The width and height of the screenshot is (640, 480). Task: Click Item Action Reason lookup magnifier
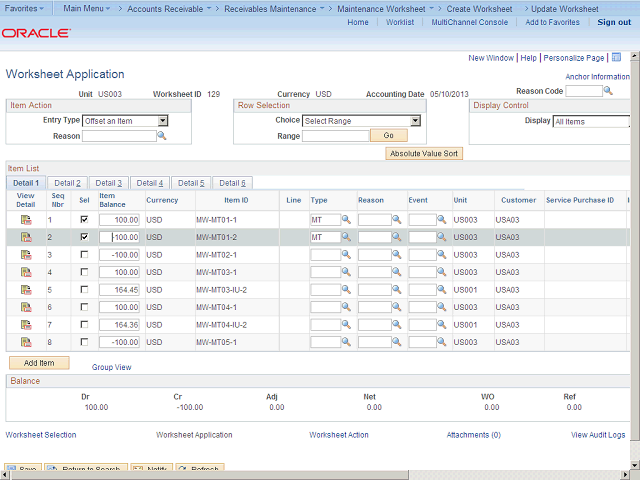tap(162, 136)
